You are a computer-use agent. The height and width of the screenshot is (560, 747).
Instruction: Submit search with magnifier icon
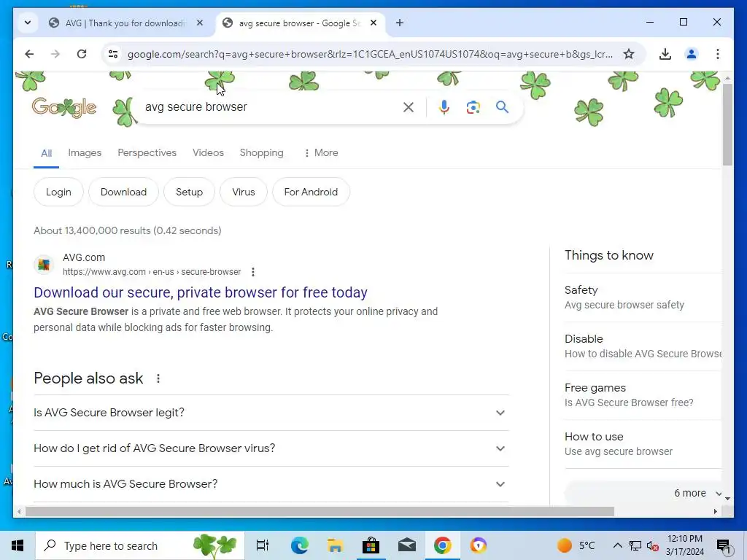click(x=502, y=106)
